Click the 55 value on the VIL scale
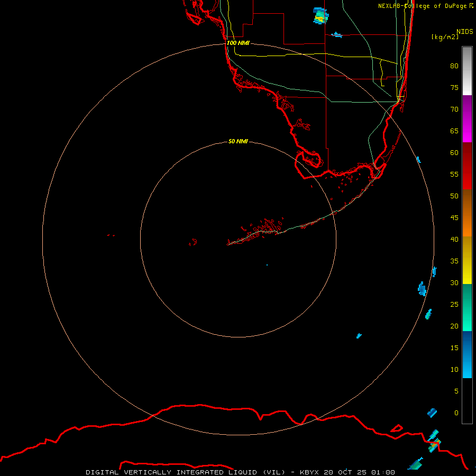Screen dimensions: 476x476 click(454, 174)
